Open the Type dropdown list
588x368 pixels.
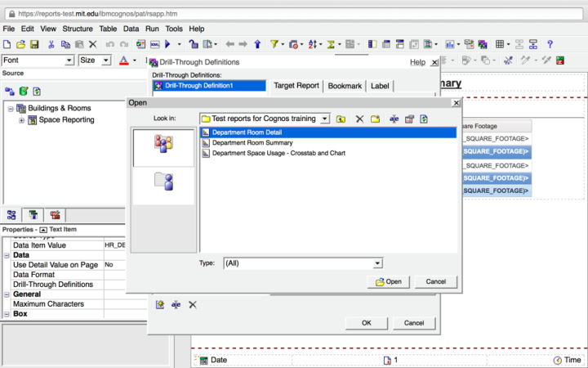pos(376,263)
